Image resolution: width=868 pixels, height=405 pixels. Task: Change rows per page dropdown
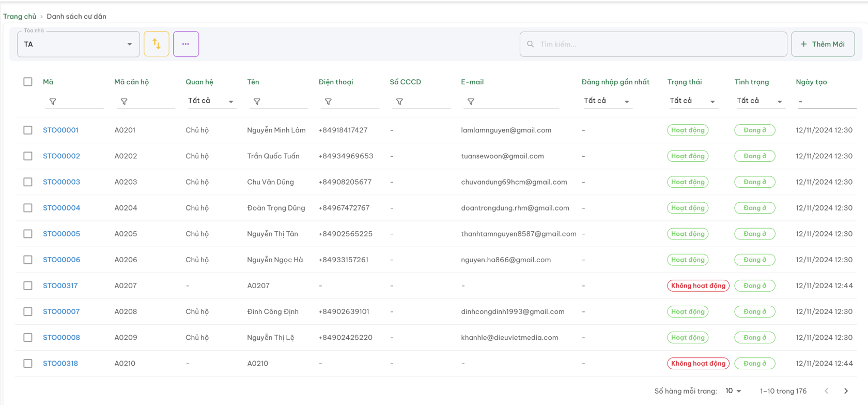click(x=733, y=391)
